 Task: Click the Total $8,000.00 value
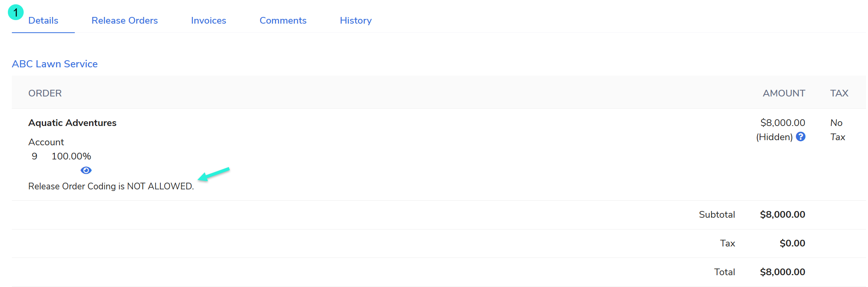click(782, 272)
